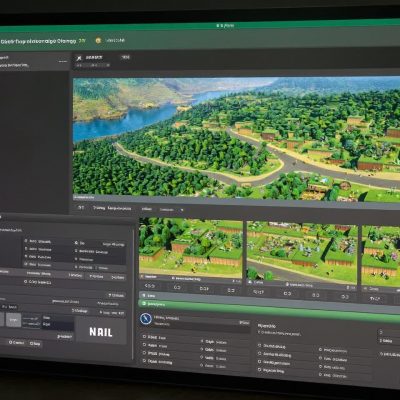
Task: Click the icon on the gray row above green bar
Action: (143, 295)
